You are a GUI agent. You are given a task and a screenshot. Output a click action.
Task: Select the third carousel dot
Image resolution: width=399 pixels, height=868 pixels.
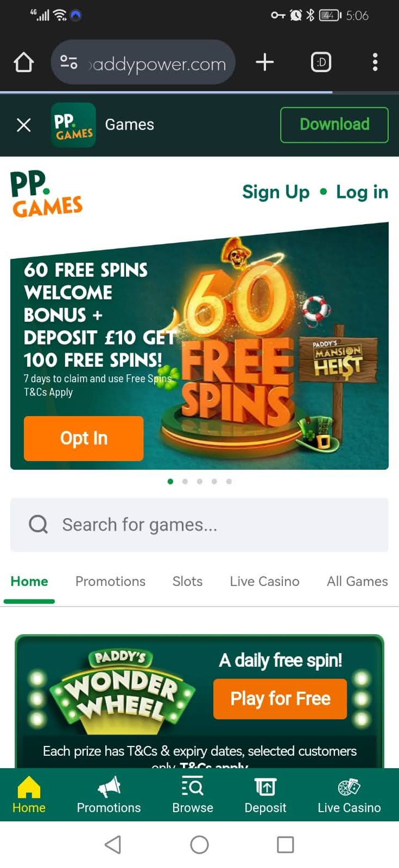[x=200, y=481]
